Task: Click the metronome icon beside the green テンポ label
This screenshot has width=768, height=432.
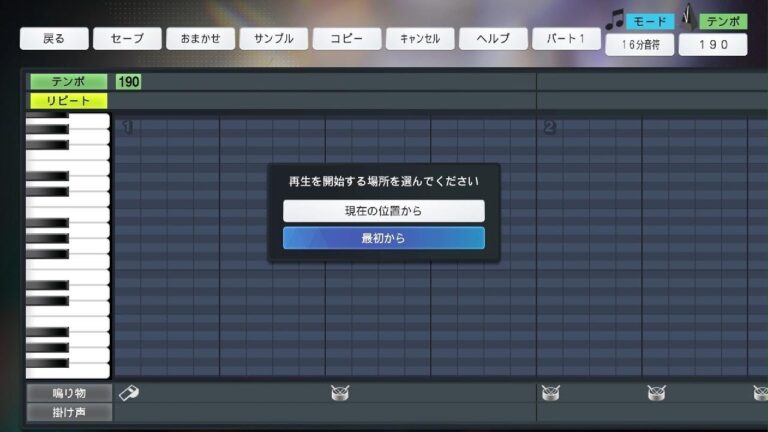Action: (688, 18)
